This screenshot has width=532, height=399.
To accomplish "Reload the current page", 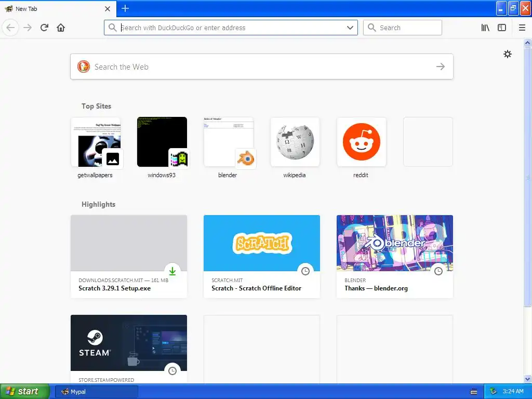I will pos(44,28).
